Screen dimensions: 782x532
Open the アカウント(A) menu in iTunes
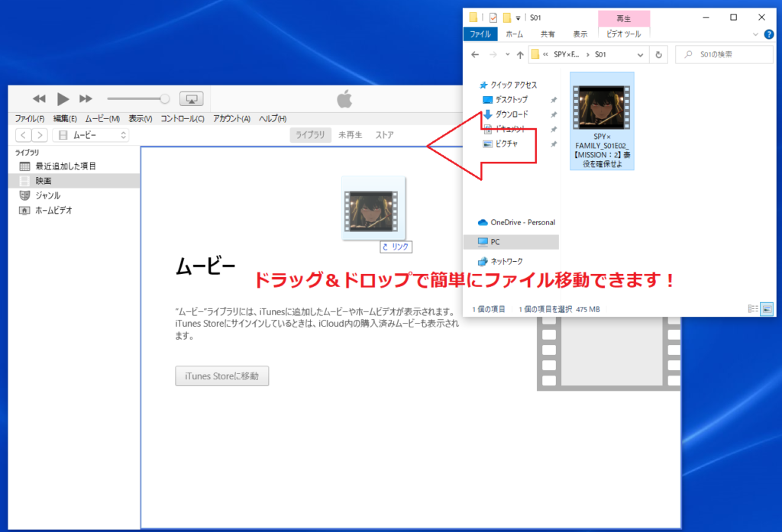tap(231, 118)
